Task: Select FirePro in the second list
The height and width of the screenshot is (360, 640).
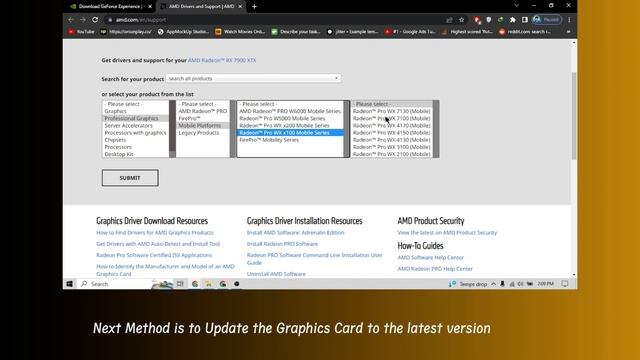Action: pyautogui.click(x=189, y=118)
